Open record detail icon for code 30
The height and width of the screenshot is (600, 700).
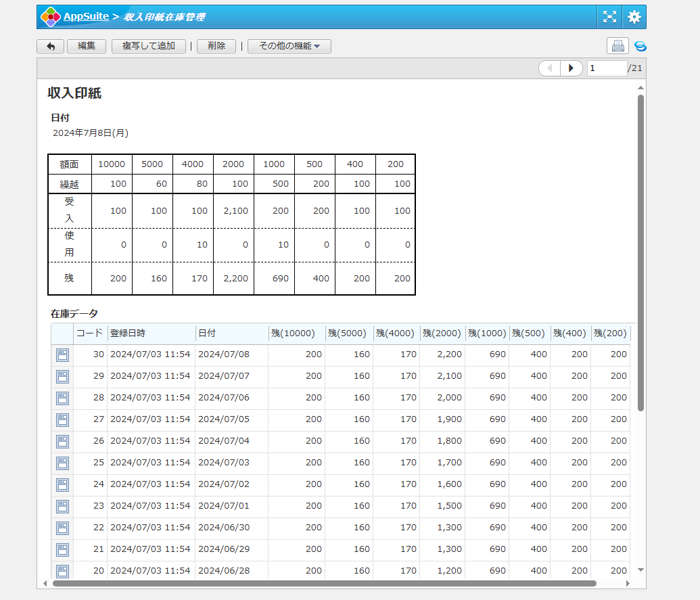point(62,354)
